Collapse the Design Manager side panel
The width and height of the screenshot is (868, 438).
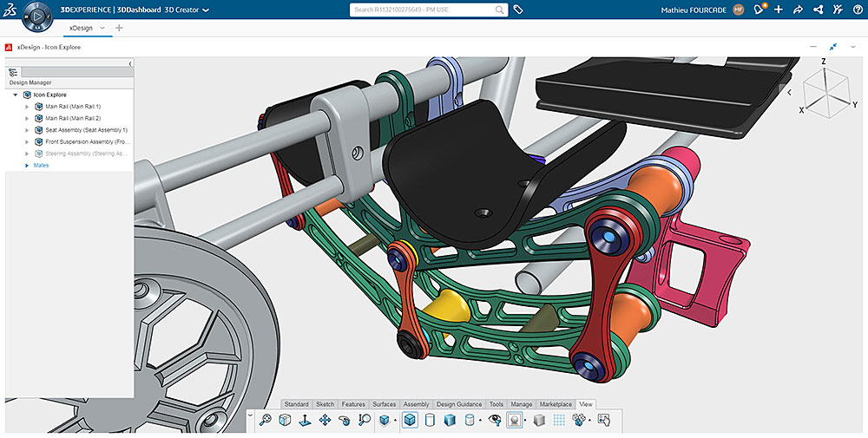130,63
